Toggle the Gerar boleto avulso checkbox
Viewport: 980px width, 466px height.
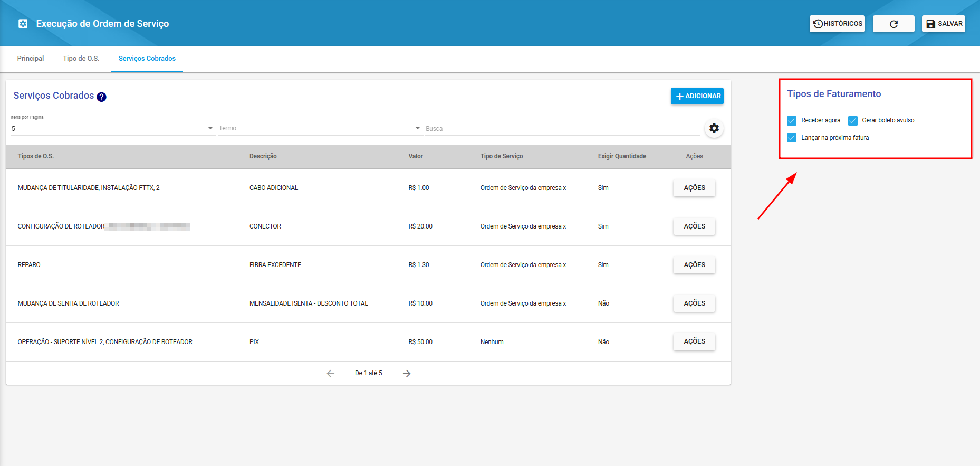click(x=853, y=121)
